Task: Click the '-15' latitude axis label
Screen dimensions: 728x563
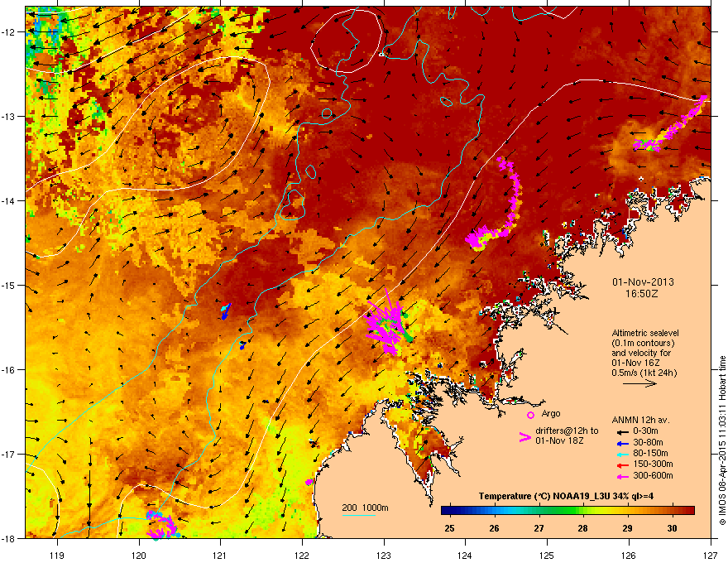Action: (x=8, y=285)
